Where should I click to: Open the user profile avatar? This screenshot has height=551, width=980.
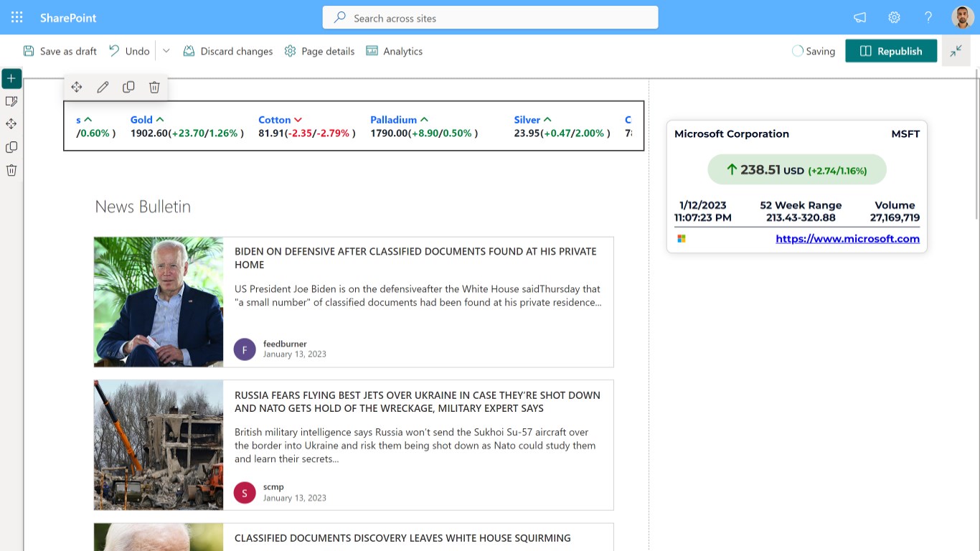pos(963,17)
